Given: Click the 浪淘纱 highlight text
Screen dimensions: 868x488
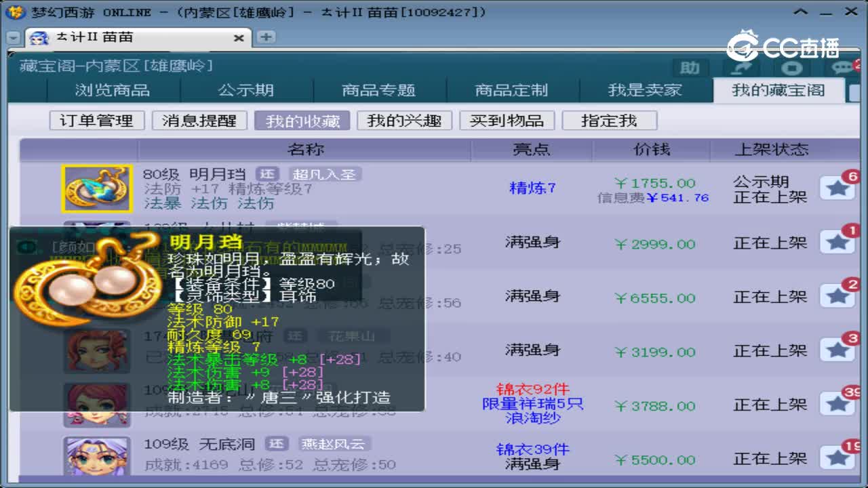Looking at the screenshot, I should coord(532,419).
